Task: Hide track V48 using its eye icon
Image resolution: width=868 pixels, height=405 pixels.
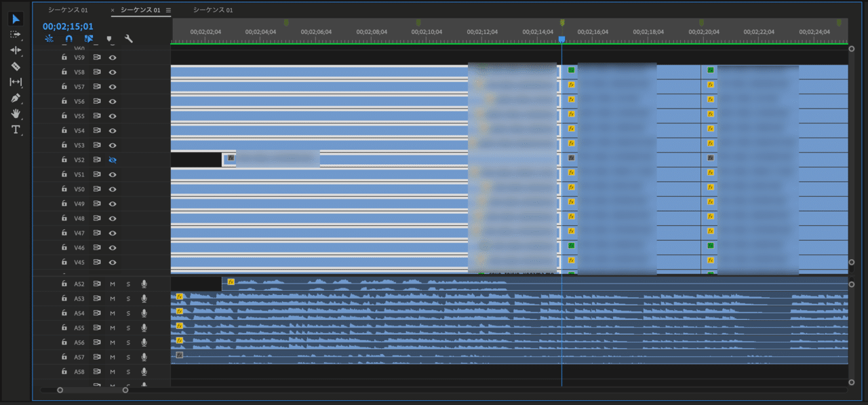Action: pos(113,218)
